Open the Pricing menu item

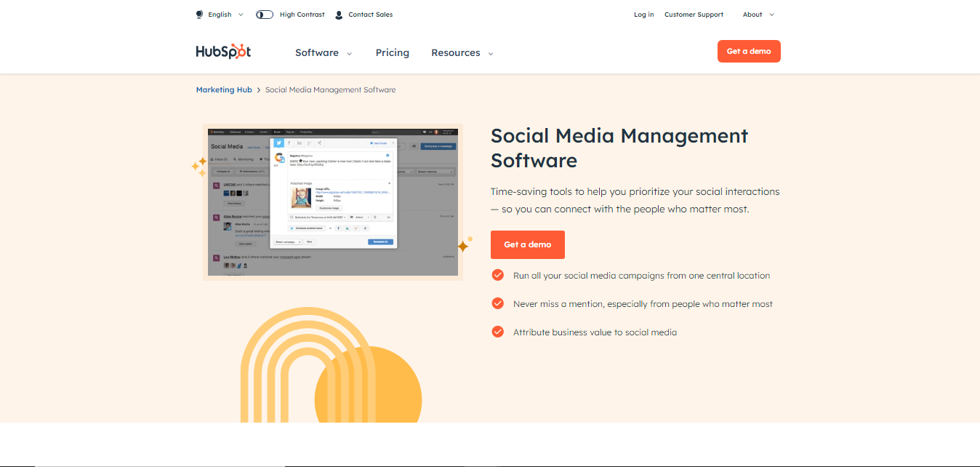pyautogui.click(x=393, y=52)
